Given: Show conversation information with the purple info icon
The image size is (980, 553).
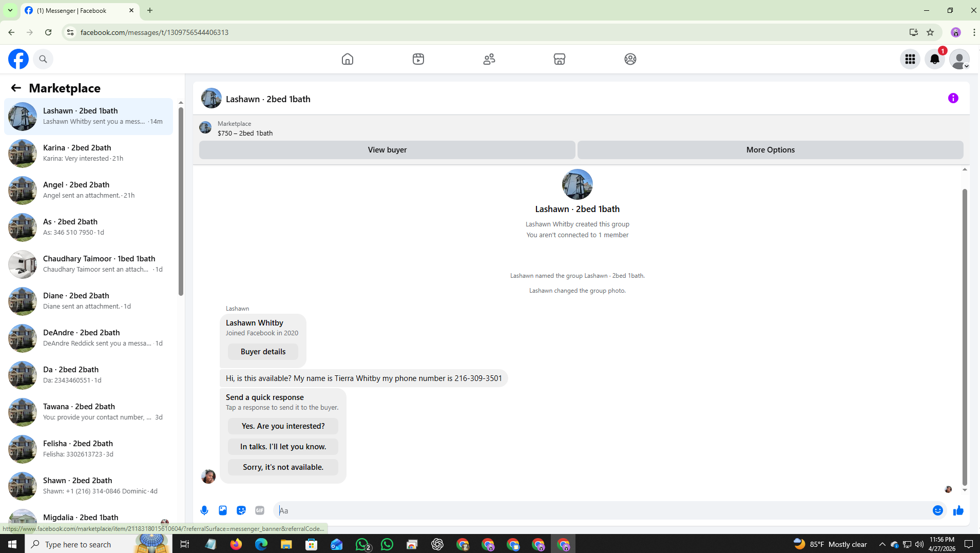Looking at the screenshot, I should coord(953,98).
